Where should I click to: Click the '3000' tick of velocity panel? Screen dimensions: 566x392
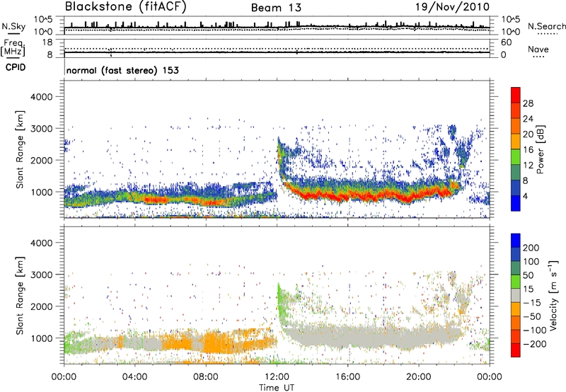[42, 275]
